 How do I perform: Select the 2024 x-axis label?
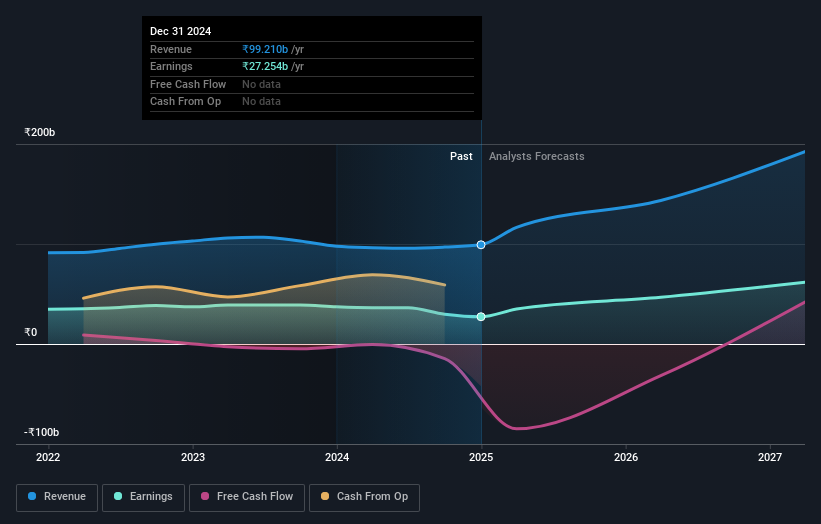tap(337, 458)
